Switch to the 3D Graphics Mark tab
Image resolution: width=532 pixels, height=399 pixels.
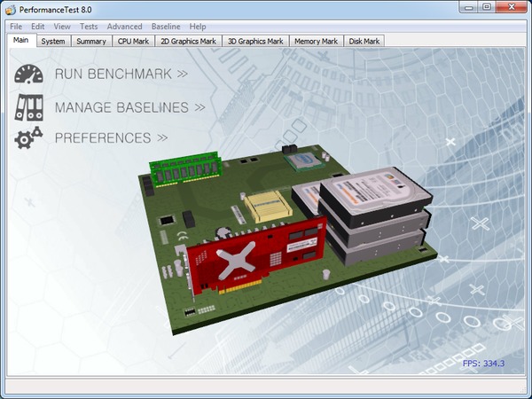pyautogui.click(x=255, y=41)
